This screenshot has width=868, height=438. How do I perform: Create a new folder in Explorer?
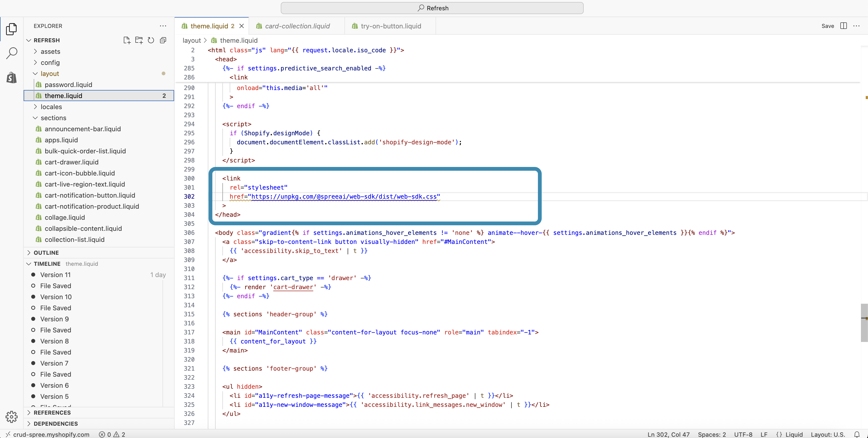139,40
